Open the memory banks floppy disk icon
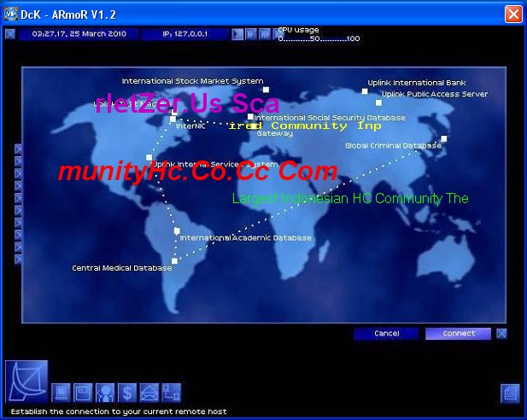This screenshot has height=420, width=527. [83, 393]
